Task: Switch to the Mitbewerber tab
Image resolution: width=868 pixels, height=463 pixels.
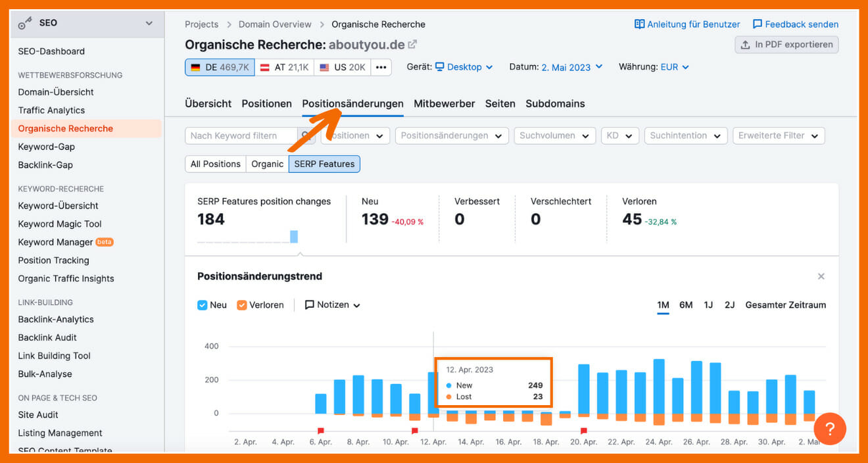Action: (444, 104)
